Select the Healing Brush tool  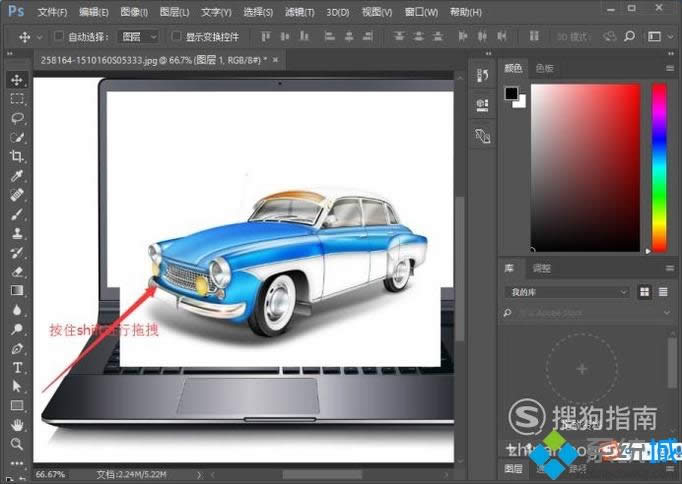point(17,195)
